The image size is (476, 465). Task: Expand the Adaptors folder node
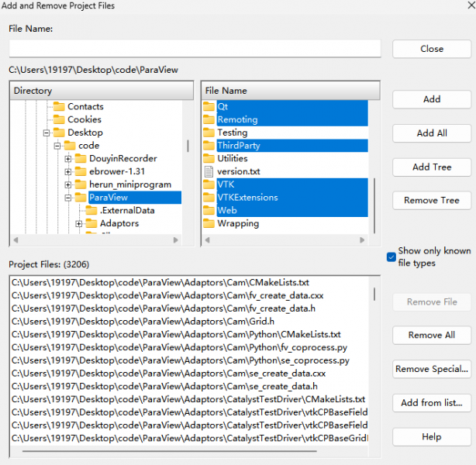(79, 224)
